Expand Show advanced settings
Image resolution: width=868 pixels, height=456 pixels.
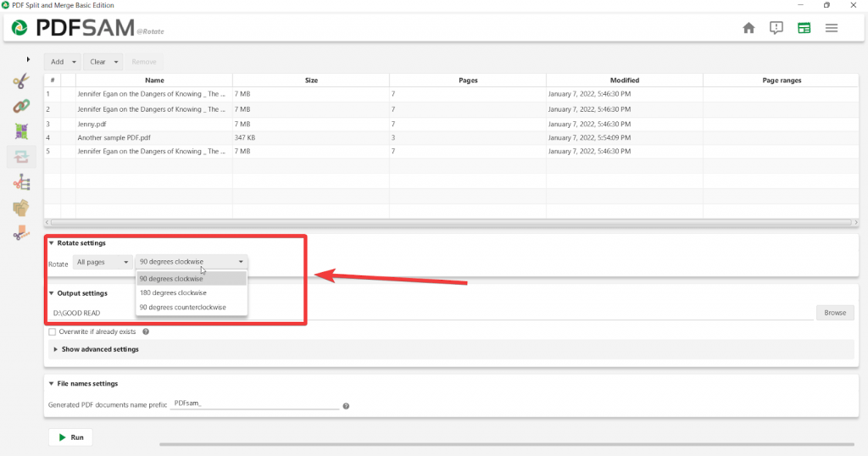(x=55, y=349)
